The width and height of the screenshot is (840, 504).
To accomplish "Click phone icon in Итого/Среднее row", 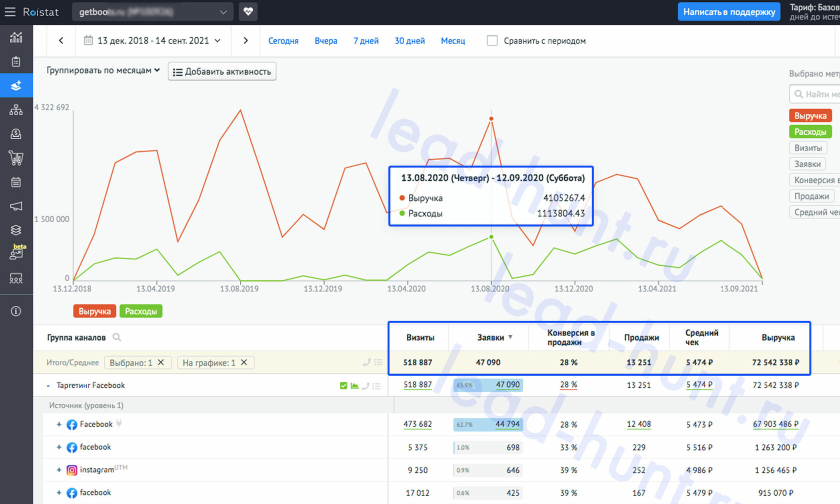I will [x=366, y=362].
